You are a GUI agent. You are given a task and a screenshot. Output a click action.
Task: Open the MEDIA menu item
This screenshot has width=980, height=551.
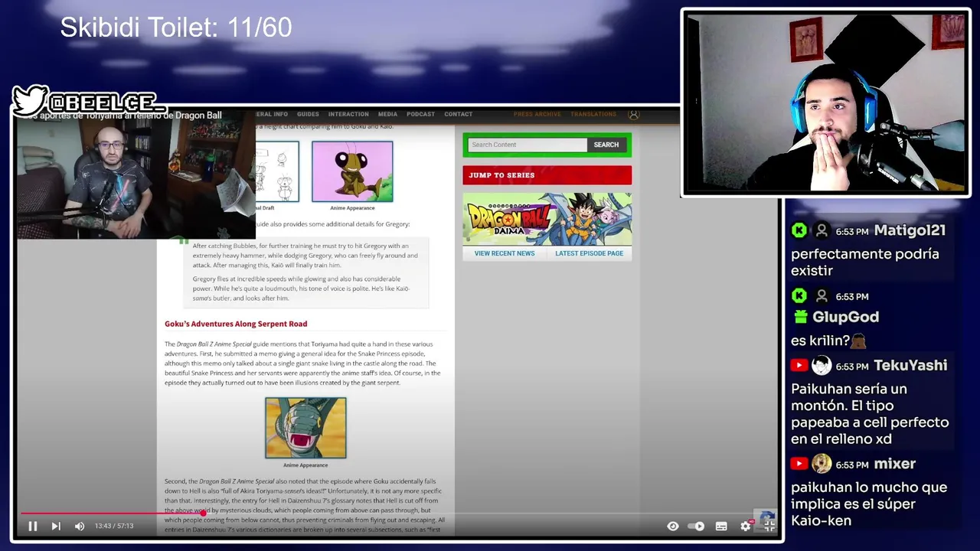coord(387,114)
